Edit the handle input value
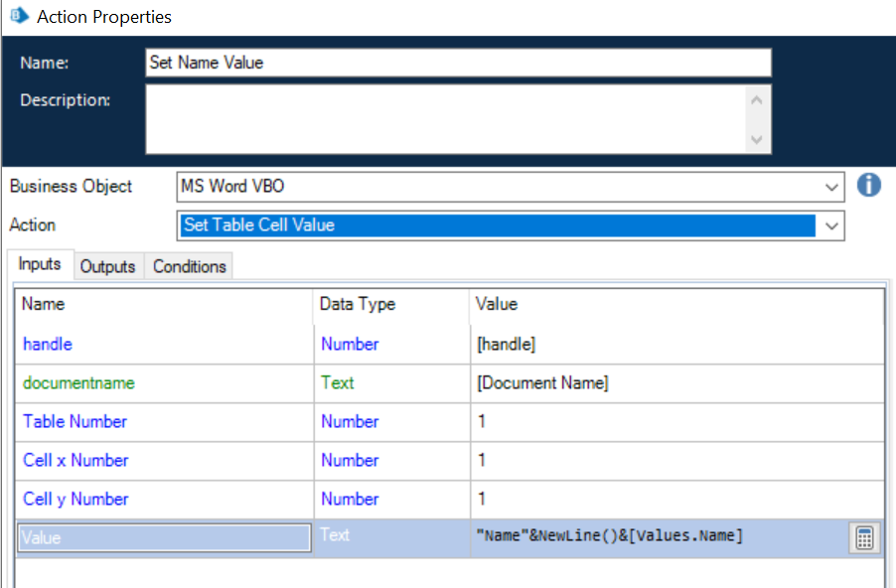This screenshot has height=588, width=896. 675,345
